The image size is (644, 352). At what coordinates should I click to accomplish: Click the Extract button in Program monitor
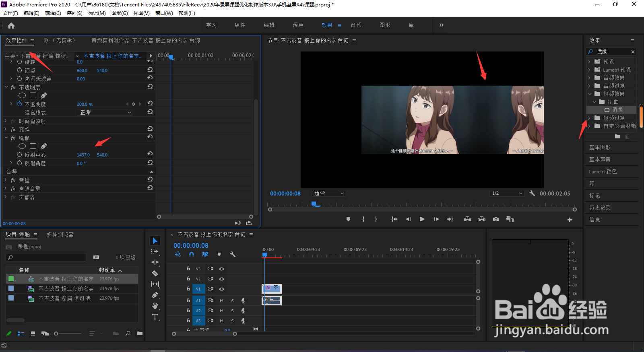pos(481,219)
